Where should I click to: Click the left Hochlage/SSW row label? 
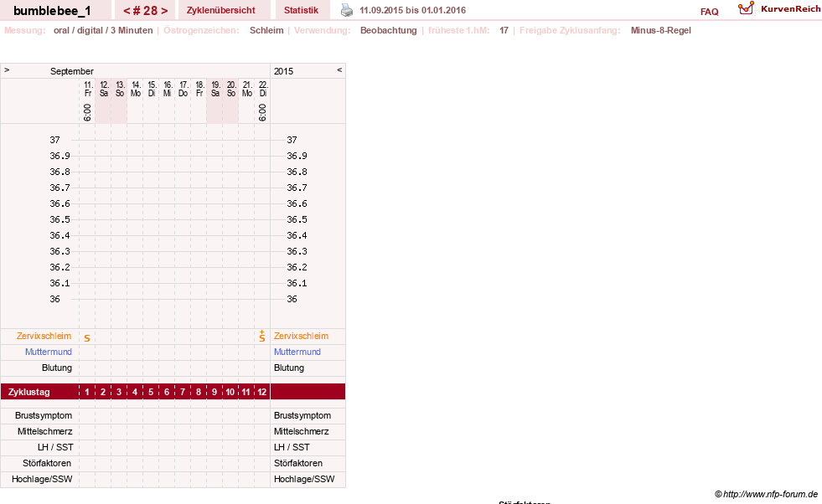point(42,479)
